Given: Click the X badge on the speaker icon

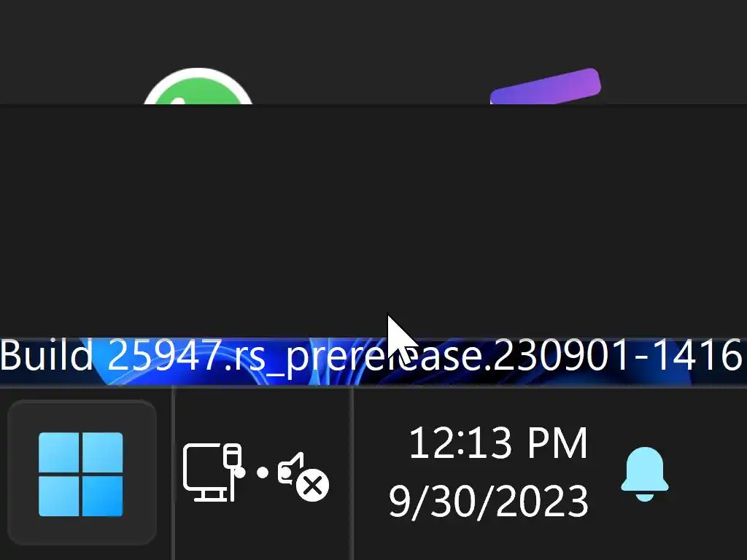Looking at the screenshot, I should point(313,486).
